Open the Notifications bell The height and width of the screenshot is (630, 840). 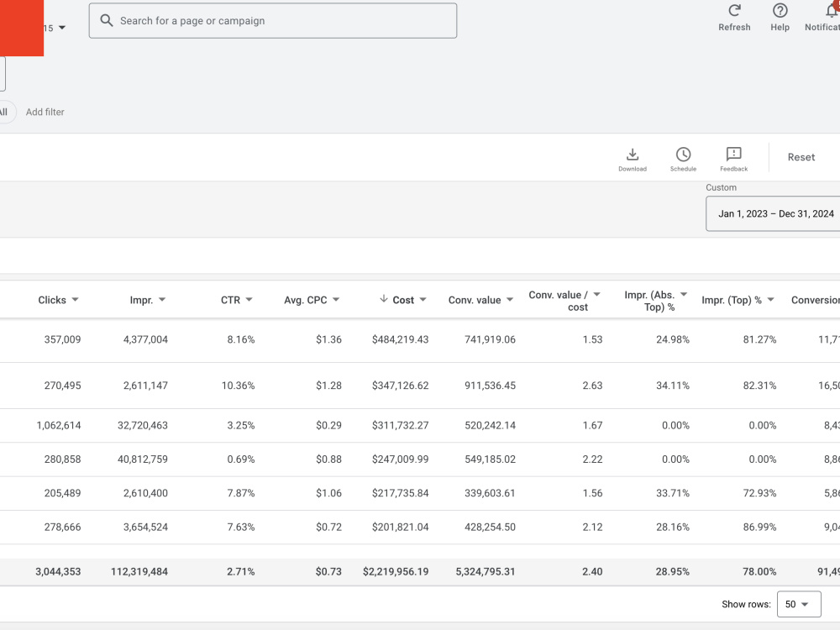click(x=832, y=9)
